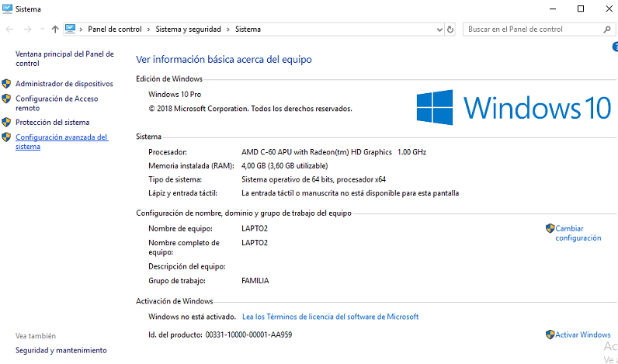Select the workgroup value FAMILIA
The image size is (618, 364).
coord(255,281)
